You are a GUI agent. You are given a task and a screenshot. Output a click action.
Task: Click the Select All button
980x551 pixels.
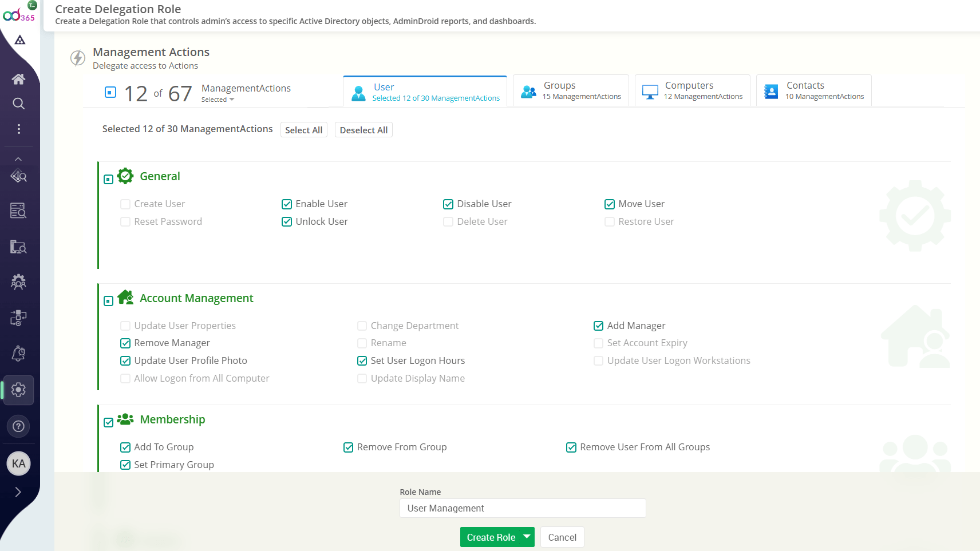coord(304,130)
